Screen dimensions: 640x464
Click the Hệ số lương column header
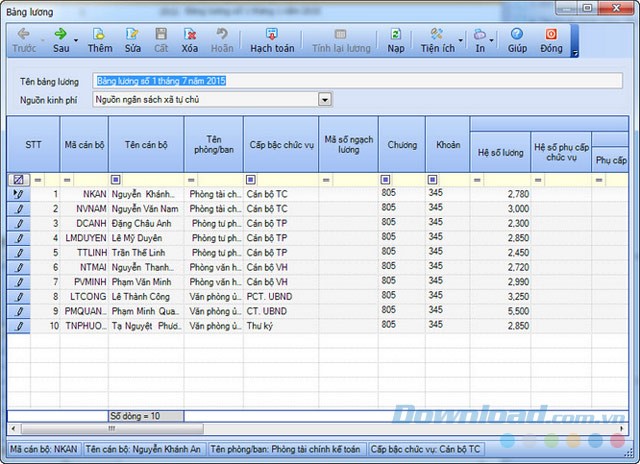click(499, 151)
